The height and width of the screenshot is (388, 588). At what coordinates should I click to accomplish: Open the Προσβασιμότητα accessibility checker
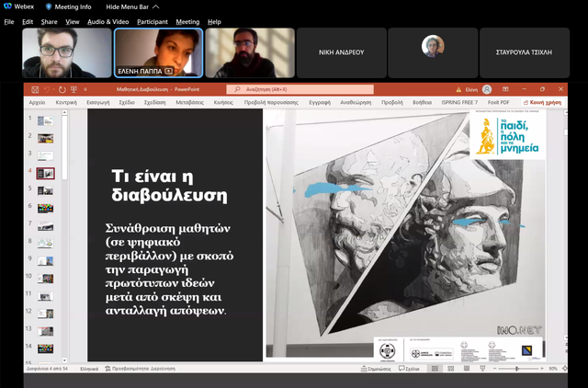click(x=140, y=369)
